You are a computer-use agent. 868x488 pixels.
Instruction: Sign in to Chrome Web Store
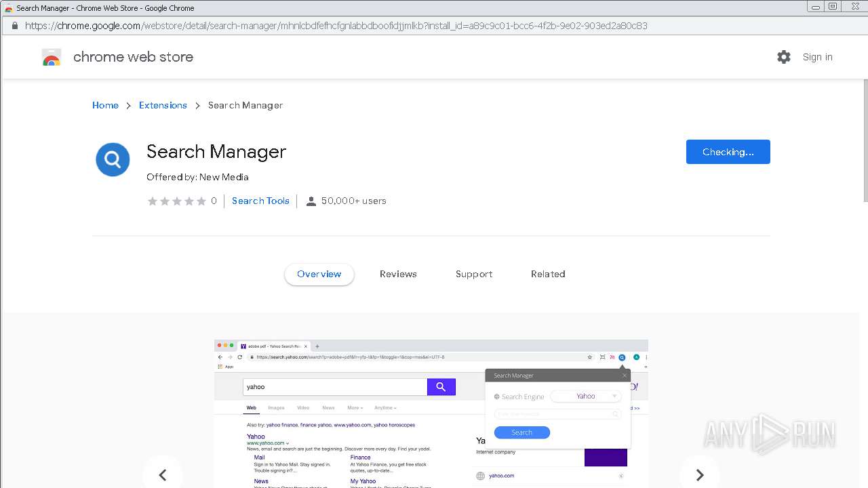tap(817, 57)
